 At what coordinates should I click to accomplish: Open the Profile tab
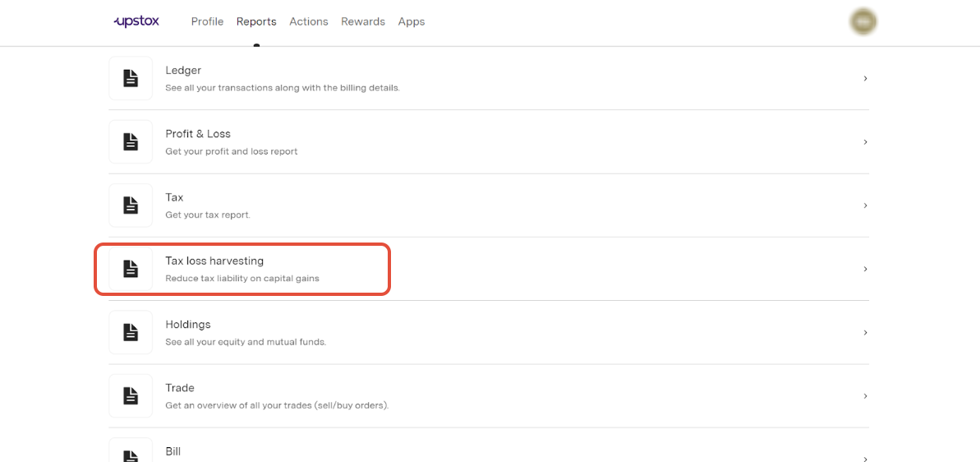point(207,21)
